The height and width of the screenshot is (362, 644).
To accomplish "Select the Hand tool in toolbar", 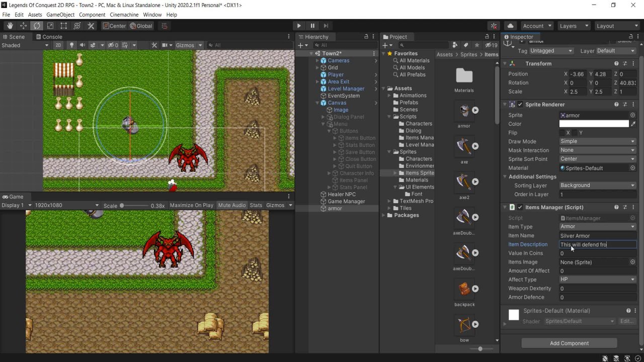I will [10, 26].
